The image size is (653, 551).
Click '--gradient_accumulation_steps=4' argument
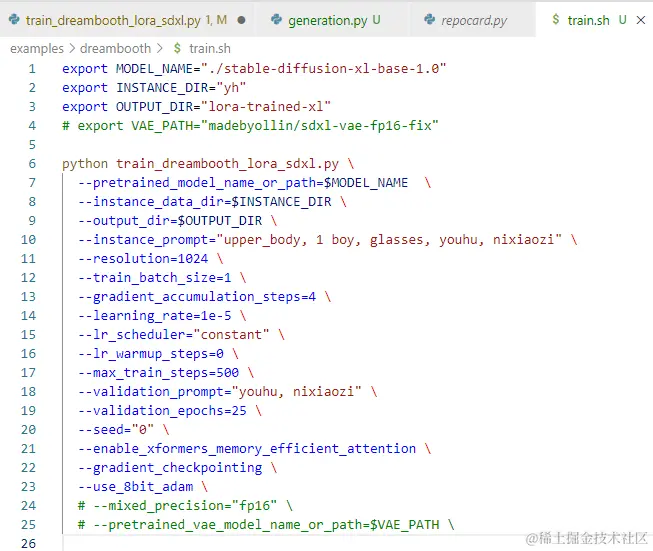coord(197,297)
